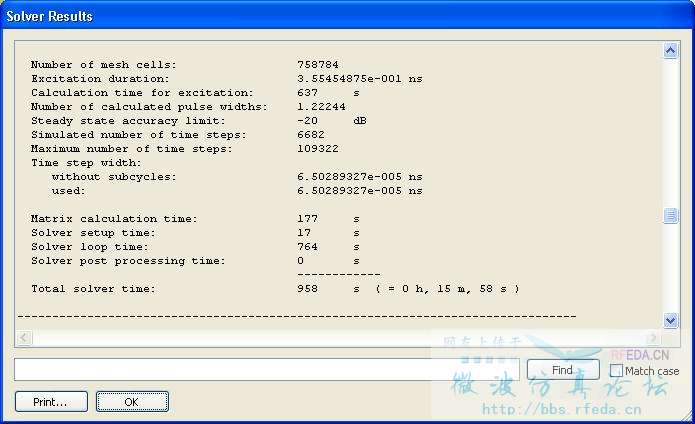Select matrix calculation time value 177
The image size is (695, 424).
(307, 219)
